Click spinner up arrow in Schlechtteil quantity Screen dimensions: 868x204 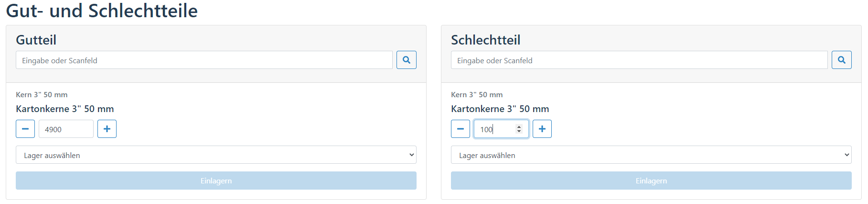tap(519, 126)
